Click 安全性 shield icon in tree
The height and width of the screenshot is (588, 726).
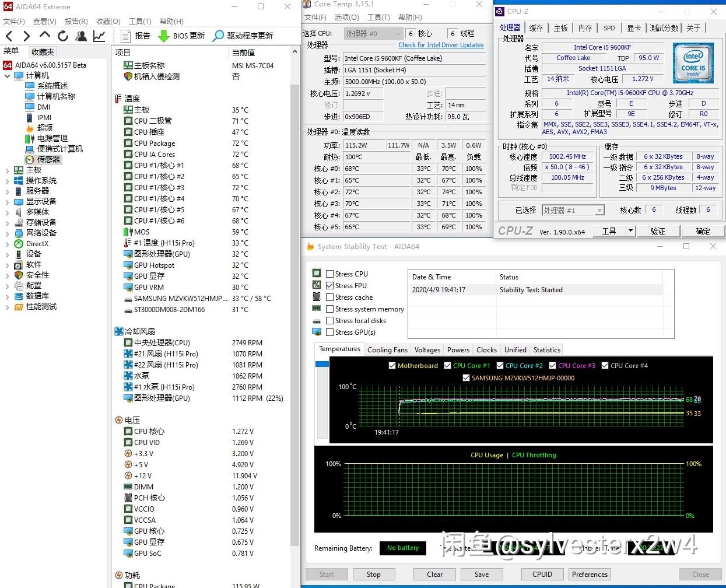click(x=19, y=275)
